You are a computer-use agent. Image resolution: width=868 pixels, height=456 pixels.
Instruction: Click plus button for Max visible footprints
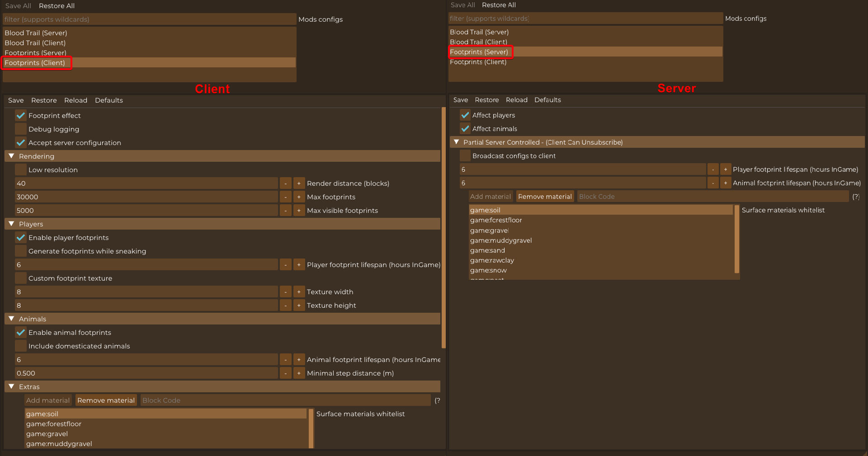(299, 211)
